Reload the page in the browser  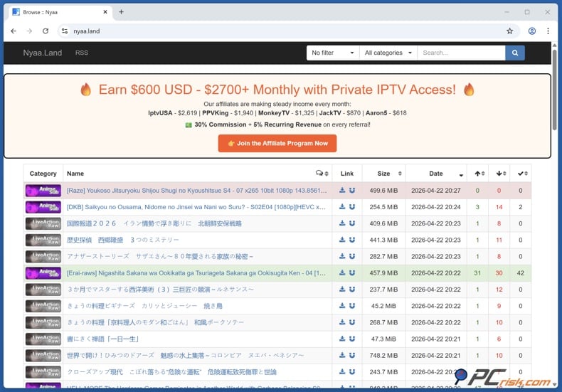point(46,31)
